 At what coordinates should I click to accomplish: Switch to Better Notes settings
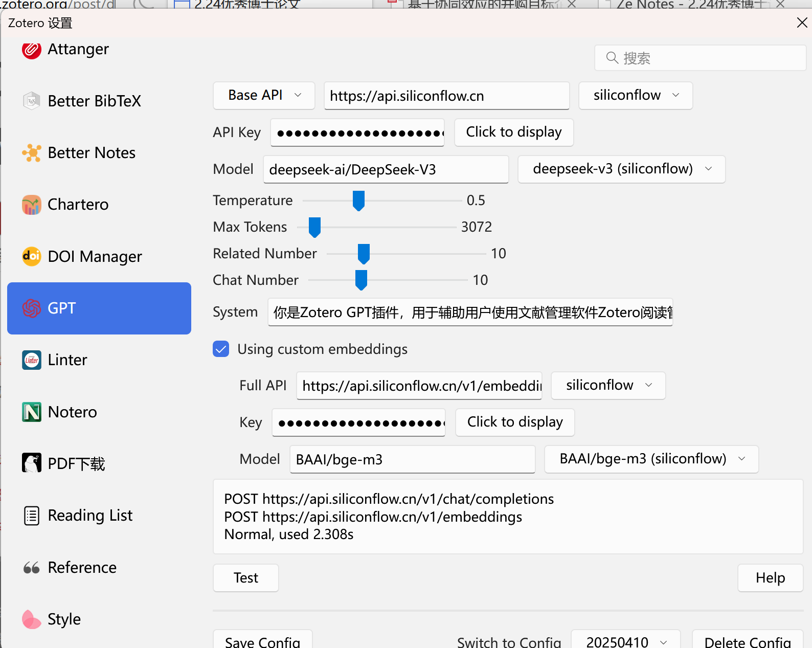pos(99,153)
